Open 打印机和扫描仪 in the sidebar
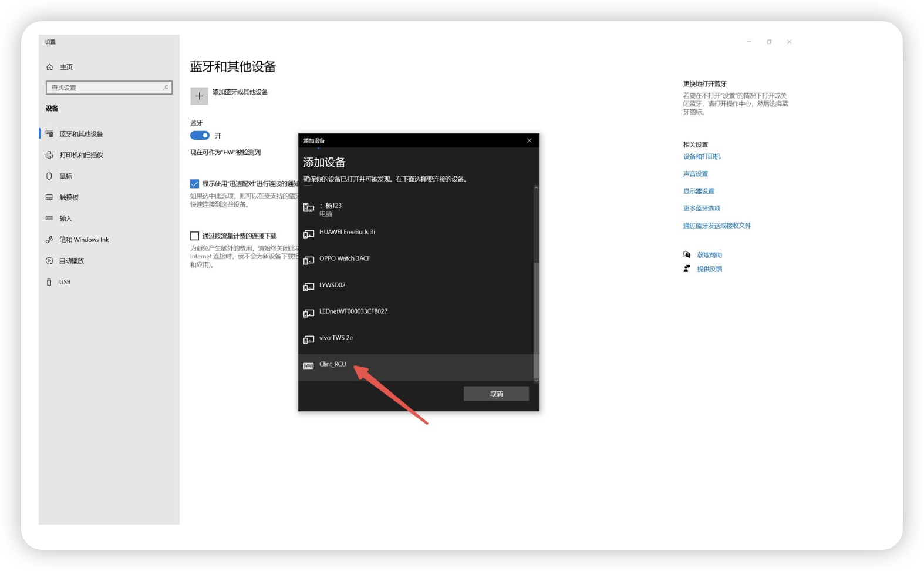Screen dimensions: 924x571 (x=81, y=155)
